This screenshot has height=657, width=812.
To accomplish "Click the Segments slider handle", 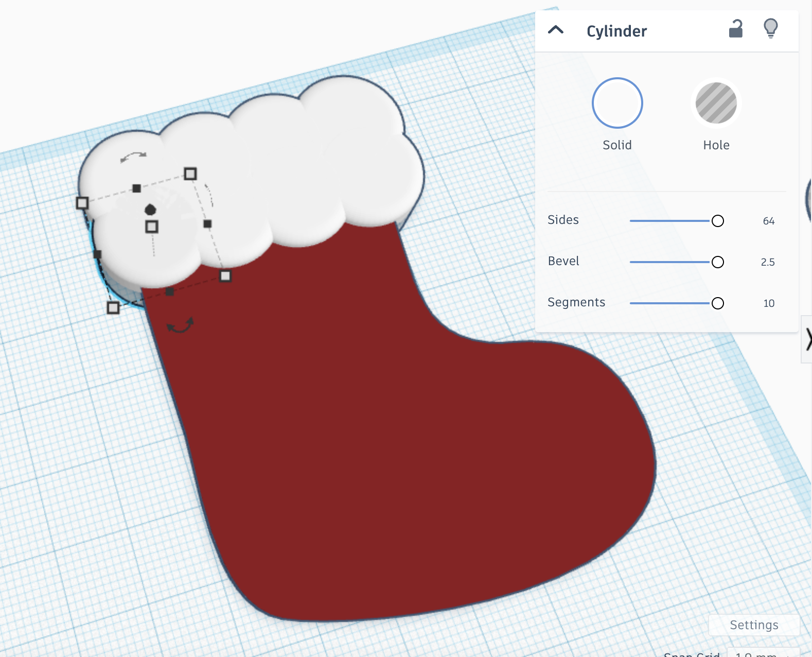I will 718,303.
